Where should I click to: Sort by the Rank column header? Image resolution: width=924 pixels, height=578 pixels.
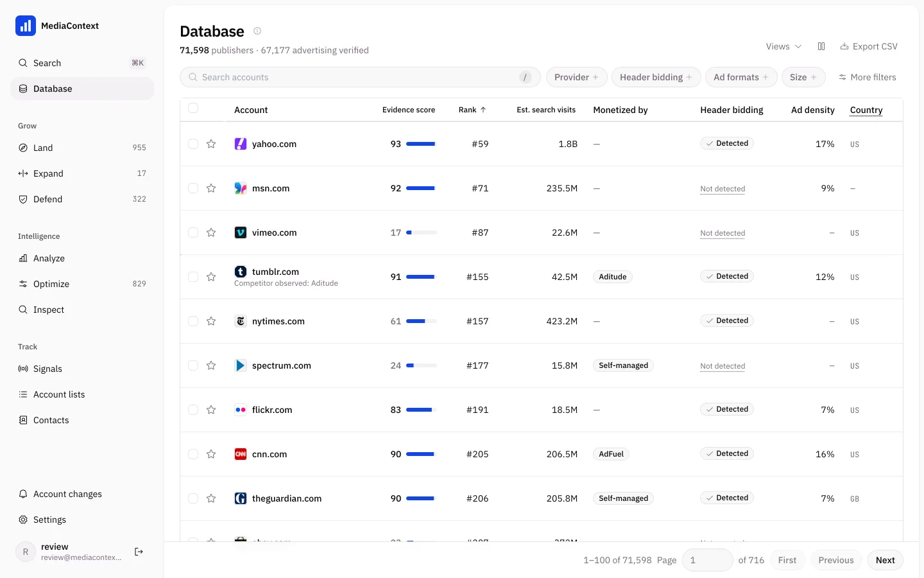(472, 110)
